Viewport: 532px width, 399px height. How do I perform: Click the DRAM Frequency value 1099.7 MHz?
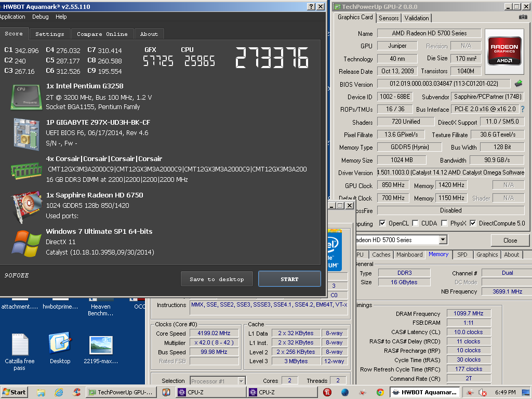point(469,313)
